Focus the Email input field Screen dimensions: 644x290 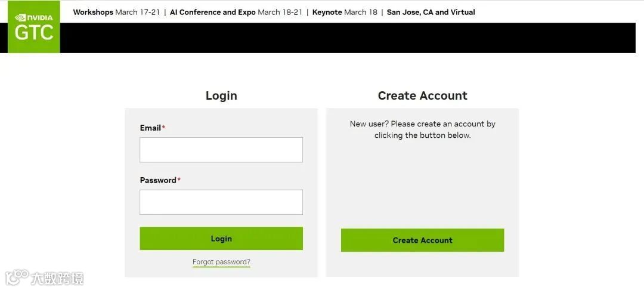221,150
